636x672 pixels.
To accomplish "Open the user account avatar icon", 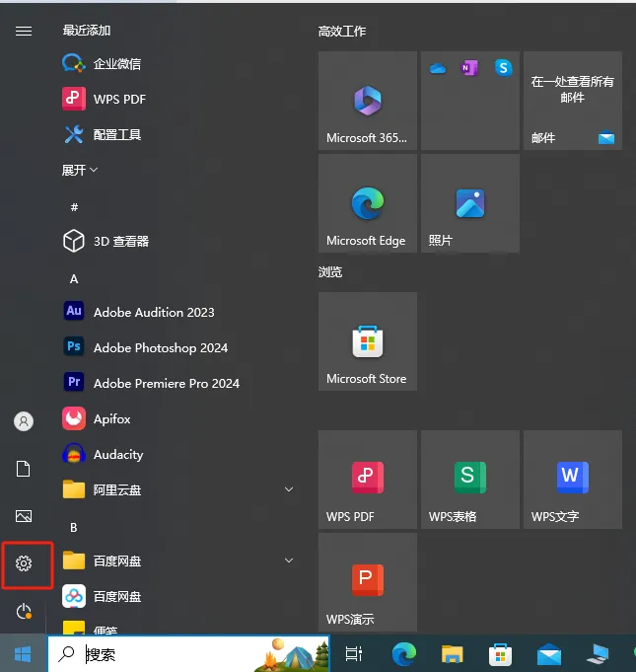I will 24,421.
